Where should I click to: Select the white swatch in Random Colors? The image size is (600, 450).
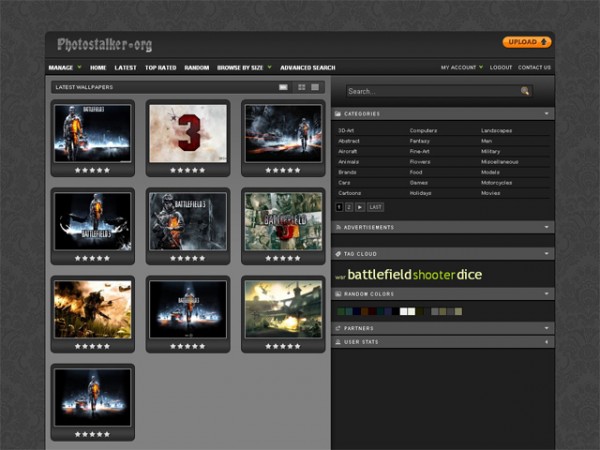pos(403,311)
